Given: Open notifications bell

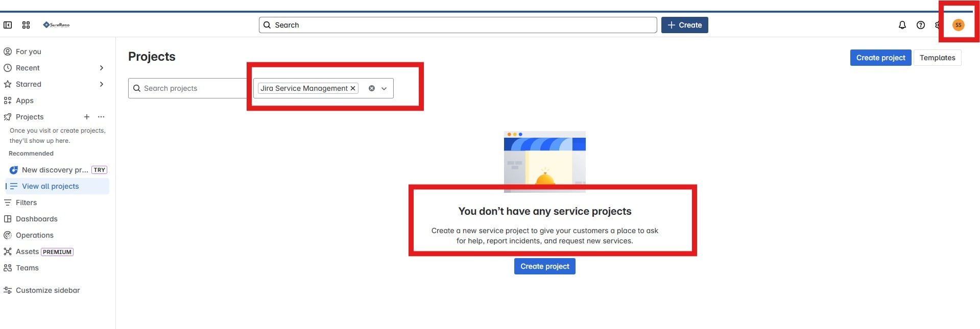Looking at the screenshot, I should coord(902,25).
